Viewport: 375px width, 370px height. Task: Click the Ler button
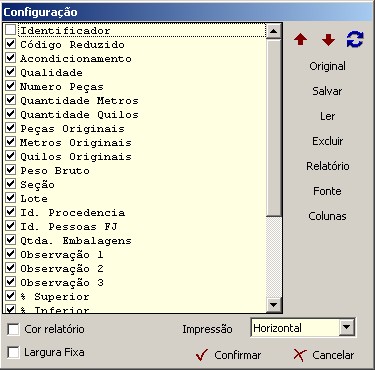327,116
